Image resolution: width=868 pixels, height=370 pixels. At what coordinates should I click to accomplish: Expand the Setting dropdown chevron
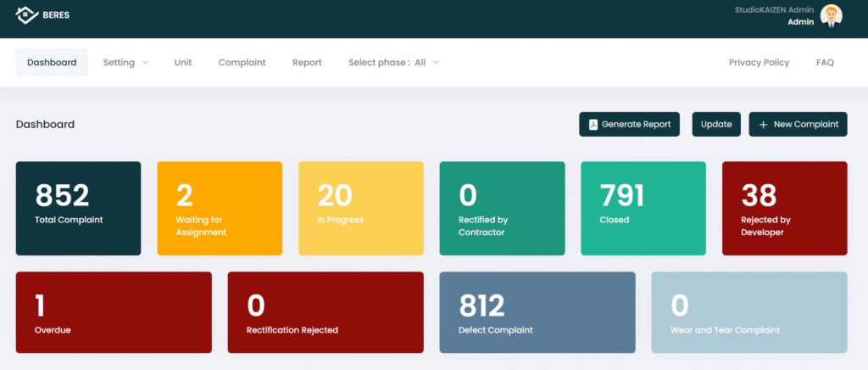[145, 63]
